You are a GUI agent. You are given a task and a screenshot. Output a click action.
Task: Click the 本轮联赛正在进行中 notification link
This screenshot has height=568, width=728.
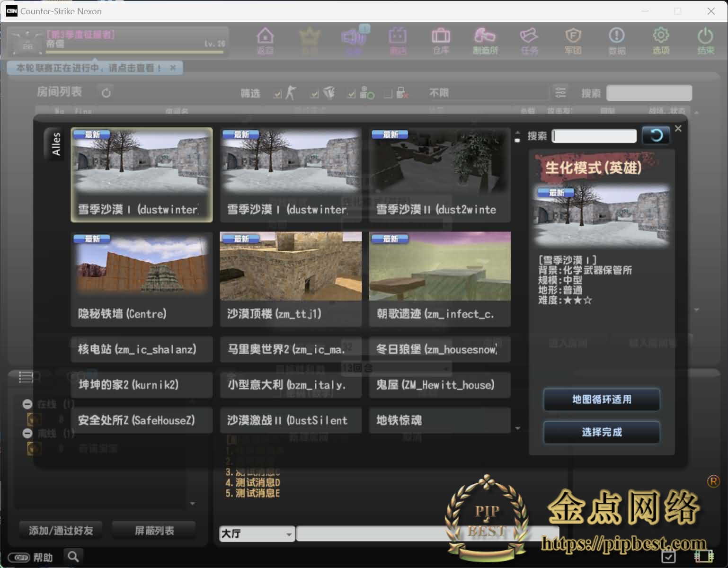(x=89, y=68)
